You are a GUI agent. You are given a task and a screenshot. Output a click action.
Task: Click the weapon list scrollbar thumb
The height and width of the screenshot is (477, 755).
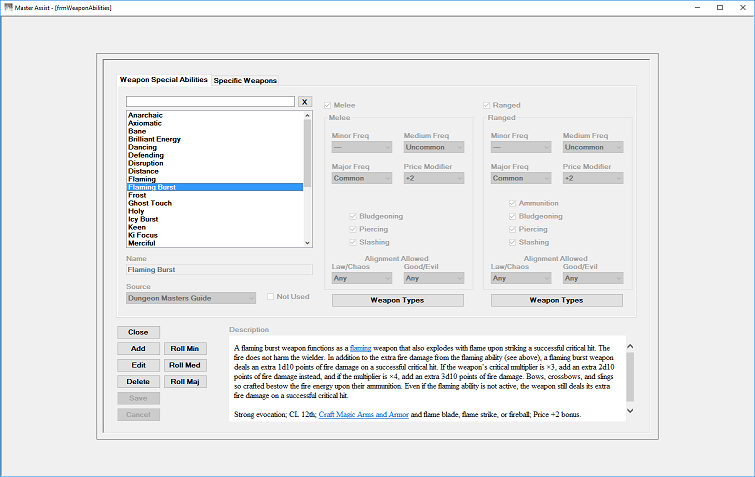307,154
